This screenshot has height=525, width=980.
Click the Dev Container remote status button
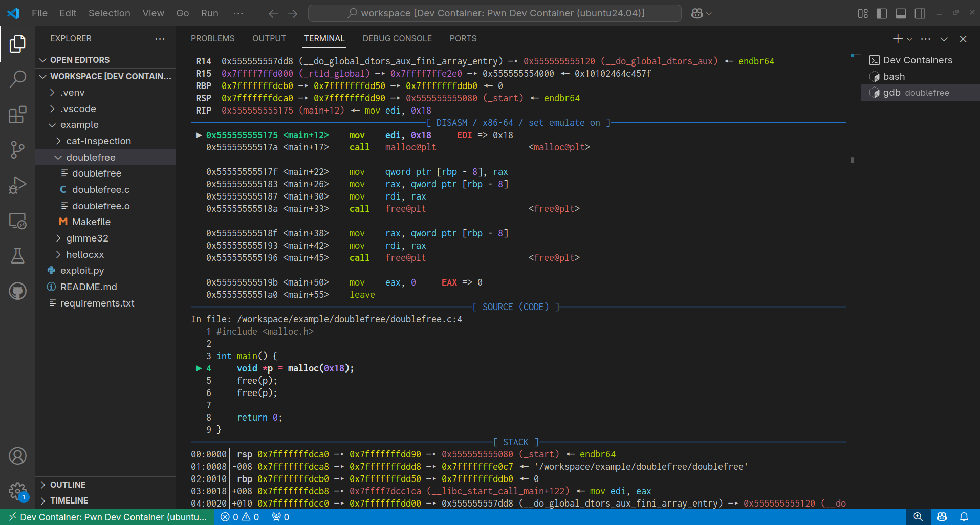(107, 517)
